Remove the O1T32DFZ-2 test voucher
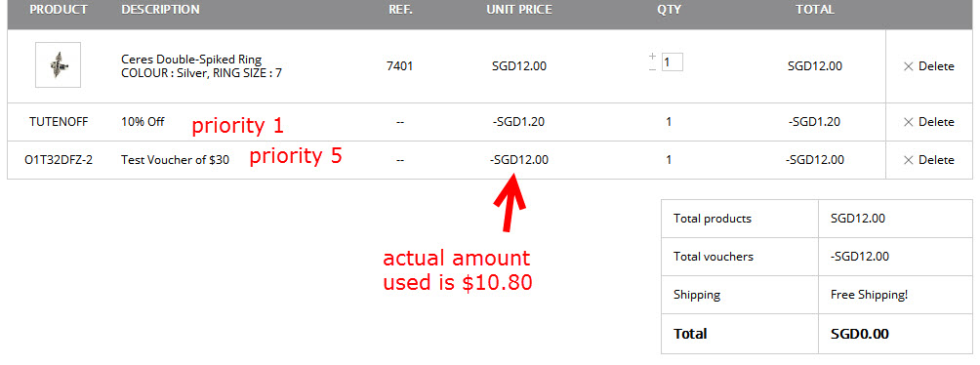Screen dimensions: 980x365 pos(928,160)
